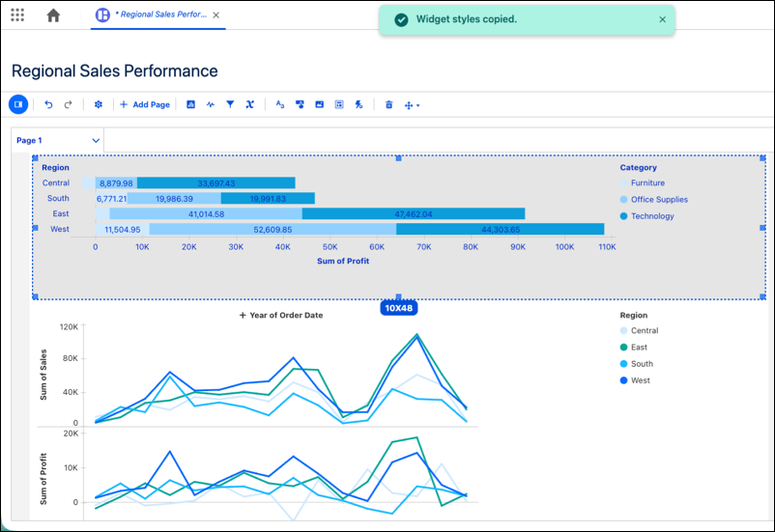Insert a chart widget from toolbar
This screenshot has width=775, height=532.
pos(190,104)
